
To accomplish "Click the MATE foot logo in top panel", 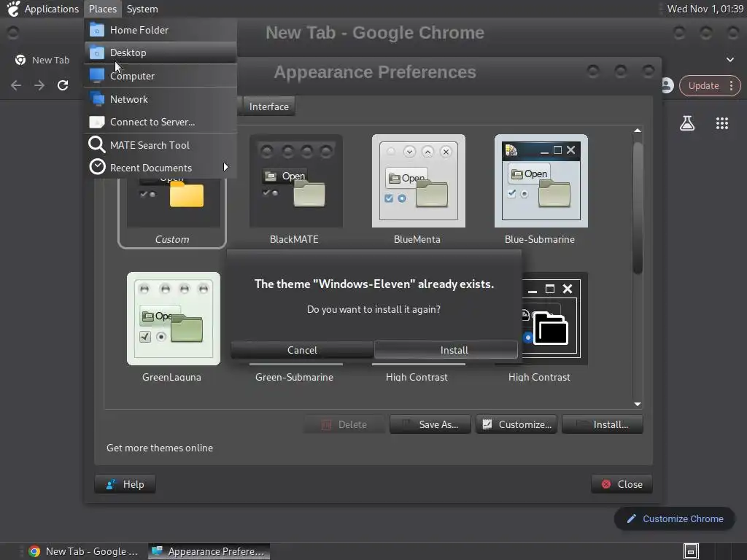I will click(13, 9).
